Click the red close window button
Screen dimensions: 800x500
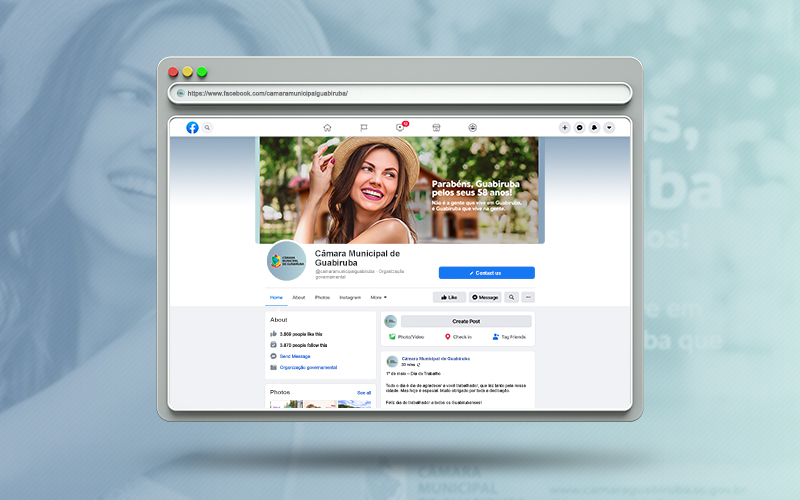click(x=173, y=72)
